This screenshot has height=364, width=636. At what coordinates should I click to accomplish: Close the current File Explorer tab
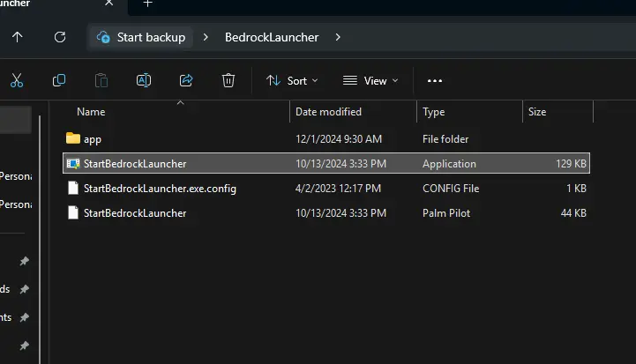pyautogui.click(x=108, y=4)
